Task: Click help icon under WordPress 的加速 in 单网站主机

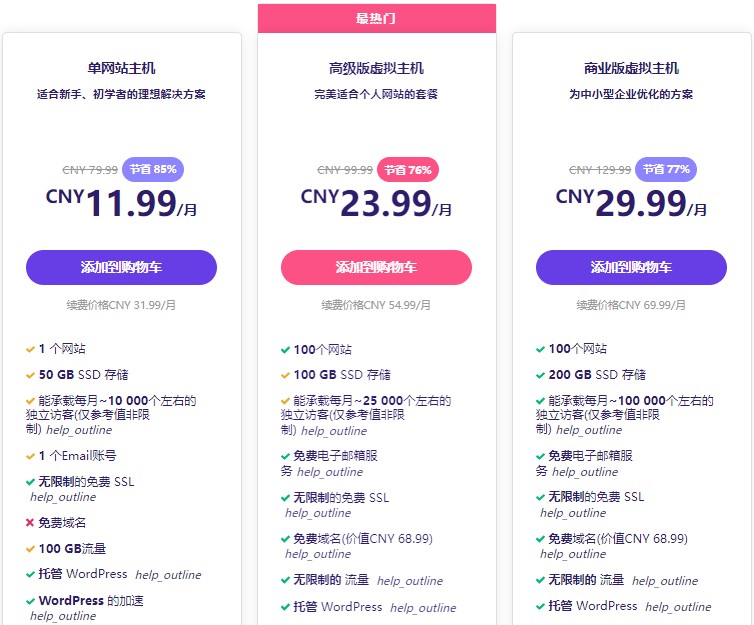Action: coord(63,616)
